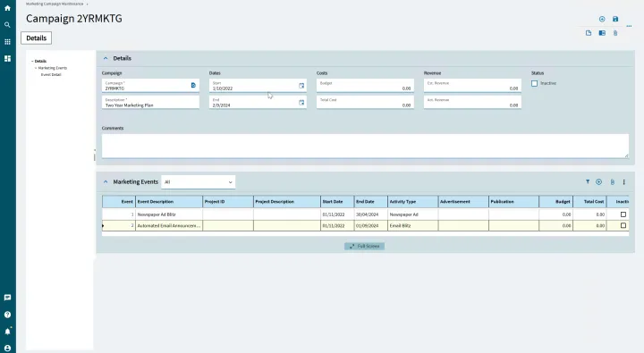
Task: Select Marketing Events in the tree
Action: 53,68
